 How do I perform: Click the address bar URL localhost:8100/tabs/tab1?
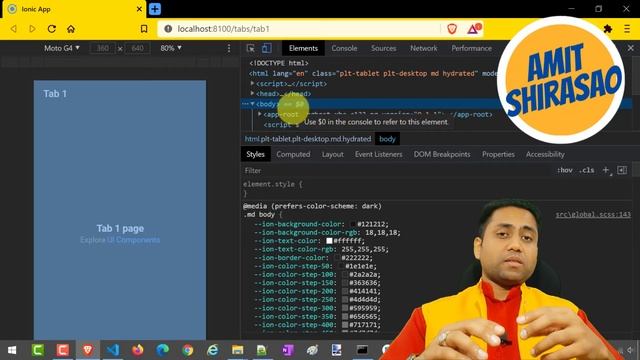coord(223,29)
